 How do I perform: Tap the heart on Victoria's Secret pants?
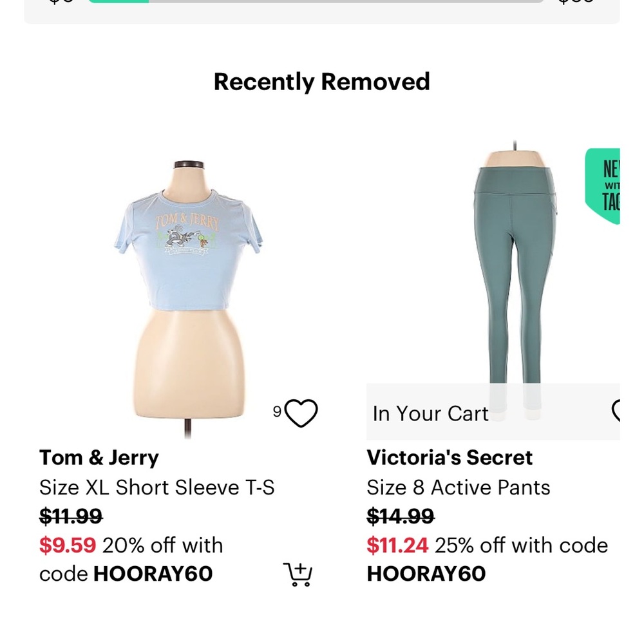point(616,411)
